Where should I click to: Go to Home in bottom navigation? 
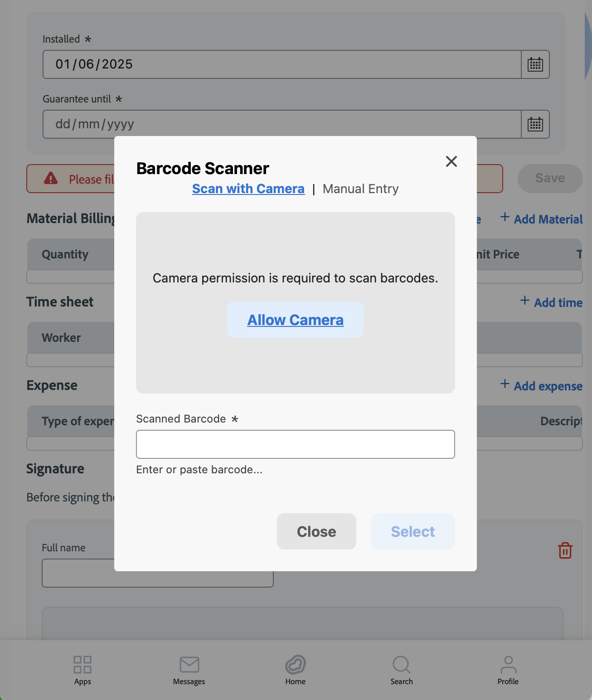coord(296,670)
